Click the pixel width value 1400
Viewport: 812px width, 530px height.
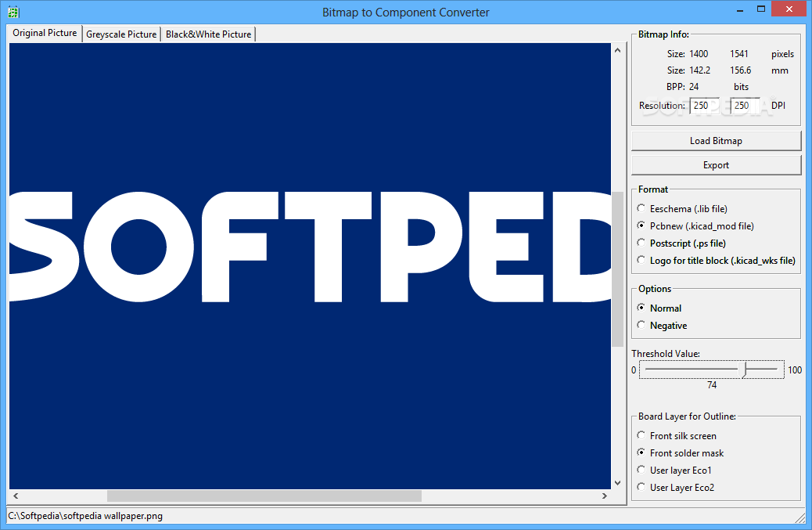tap(699, 54)
